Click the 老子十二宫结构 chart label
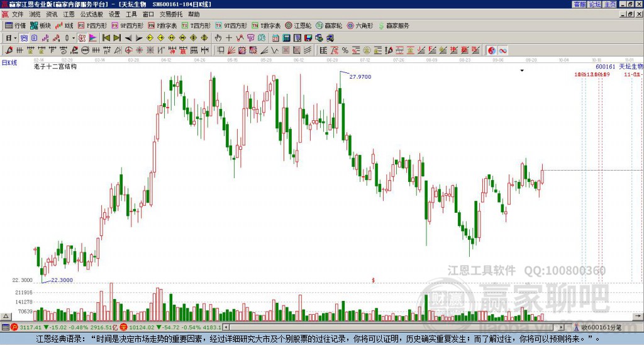Screen dimensions: 644x345 coord(55,66)
